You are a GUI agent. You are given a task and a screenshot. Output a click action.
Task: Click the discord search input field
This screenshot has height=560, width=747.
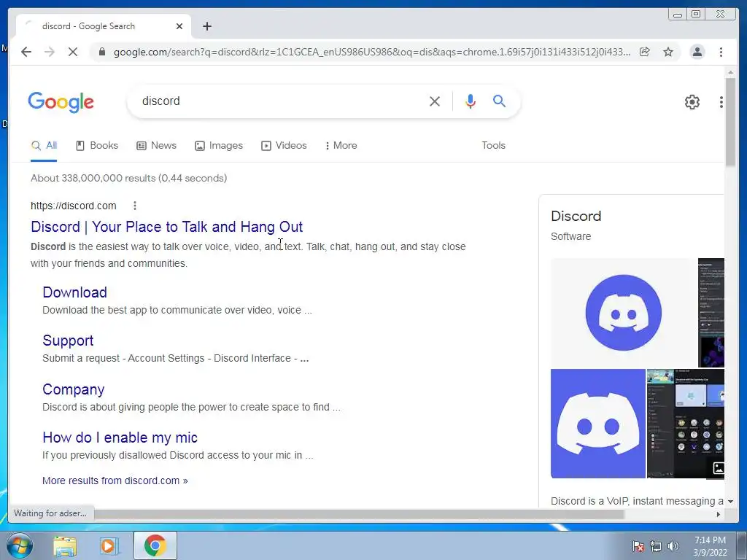pos(281,101)
